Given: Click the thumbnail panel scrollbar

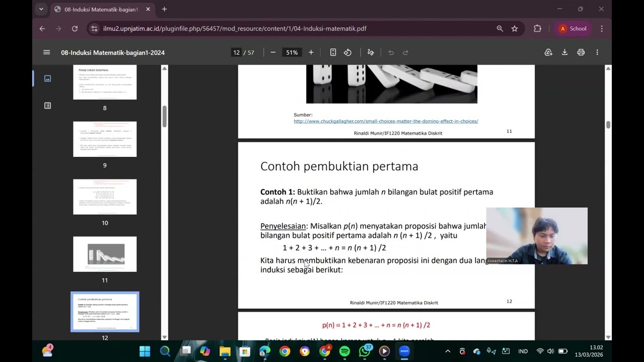Looking at the screenshot, I should coord(164,117).
